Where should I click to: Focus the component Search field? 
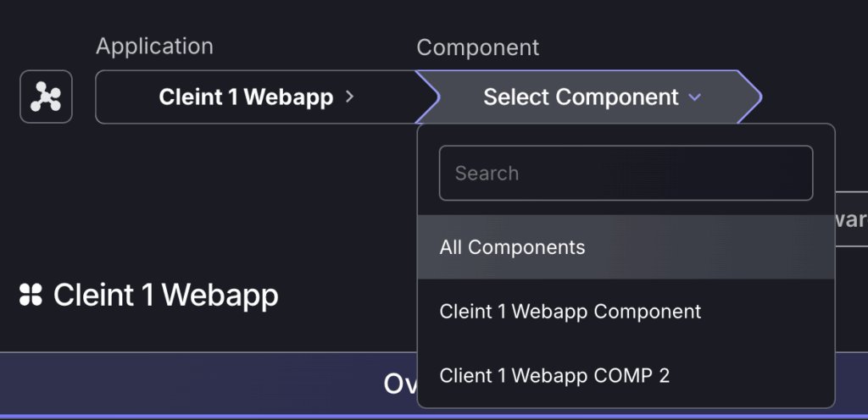[x=626, y=173]
